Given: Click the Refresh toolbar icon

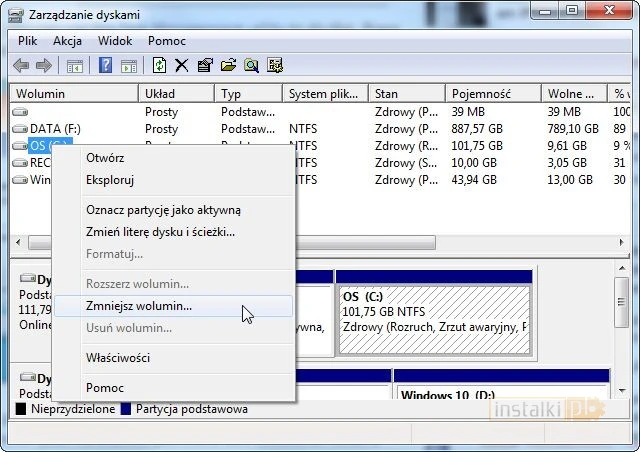Looking at the screenshot, I should click(x=159, y=65).
